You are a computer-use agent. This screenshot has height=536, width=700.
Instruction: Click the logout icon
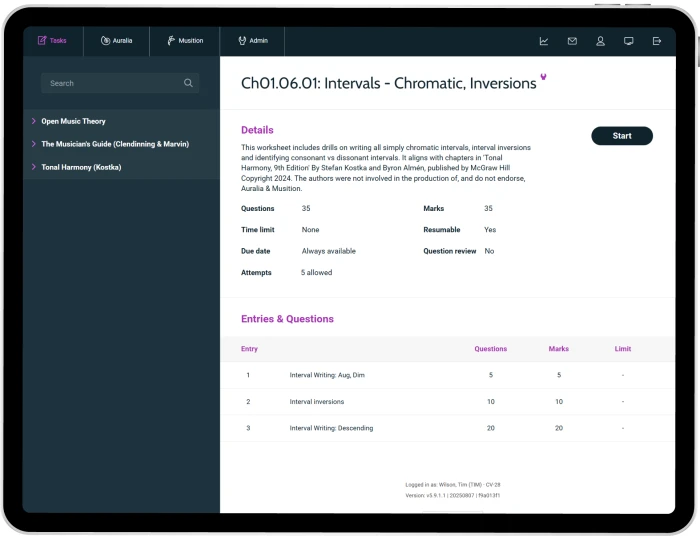pyautogui.click(x=657, y=41)
